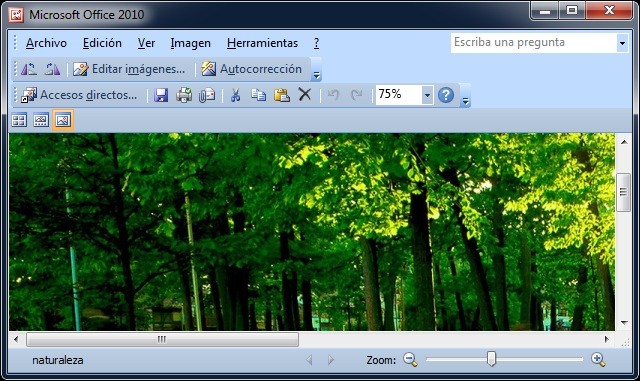This screenshot has width=640, height=381.
Task: Switch to single picture view
Action: pyautogui.click(x=63, y=120)
